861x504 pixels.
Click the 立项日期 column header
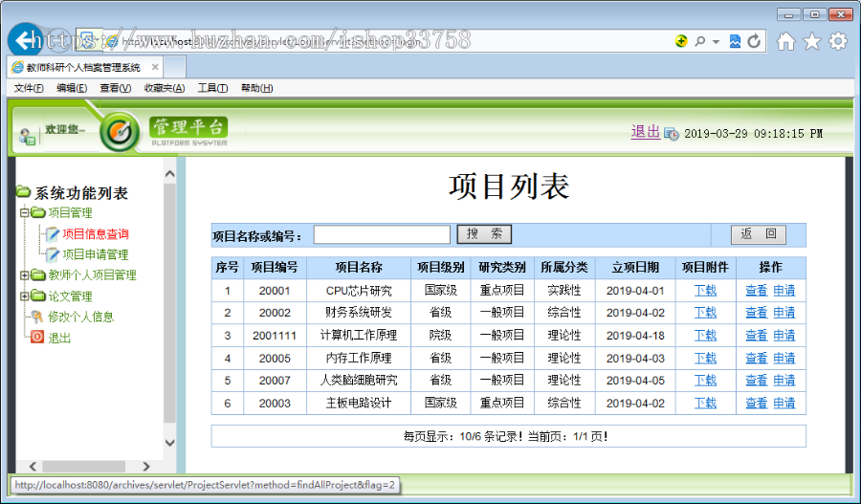point(635,268)
